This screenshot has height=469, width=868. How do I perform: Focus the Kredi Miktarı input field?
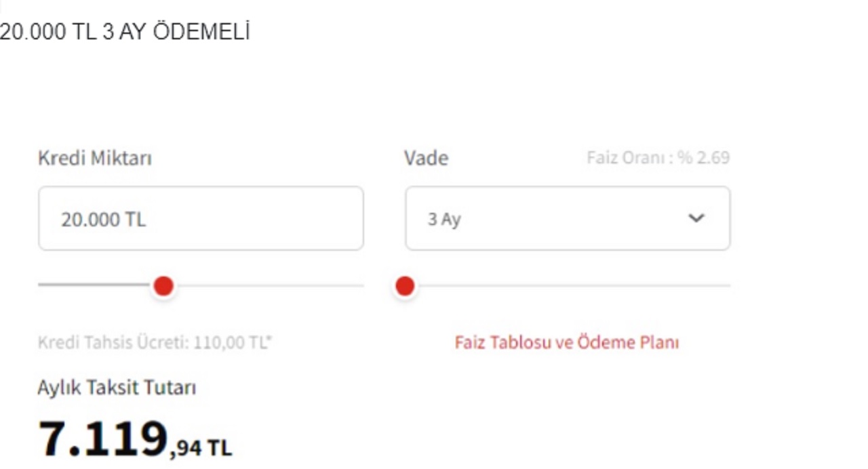[x=201, y=218]
